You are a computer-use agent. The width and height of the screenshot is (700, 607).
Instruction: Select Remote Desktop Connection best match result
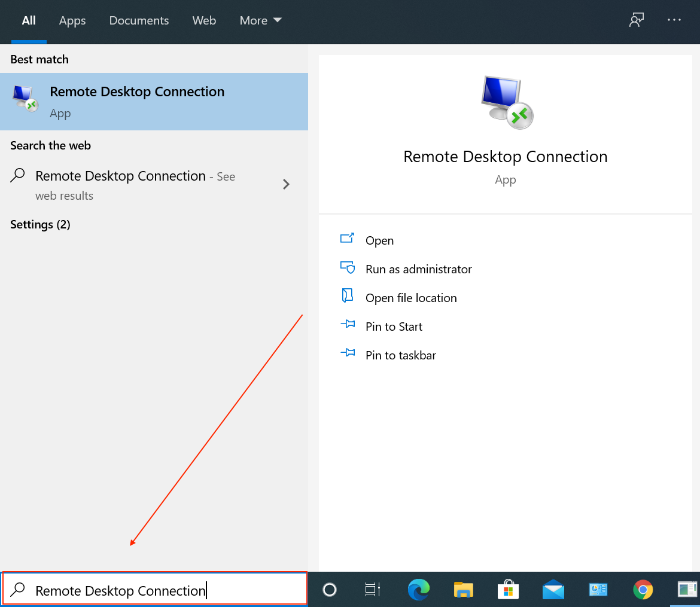(x=154, y=102)
